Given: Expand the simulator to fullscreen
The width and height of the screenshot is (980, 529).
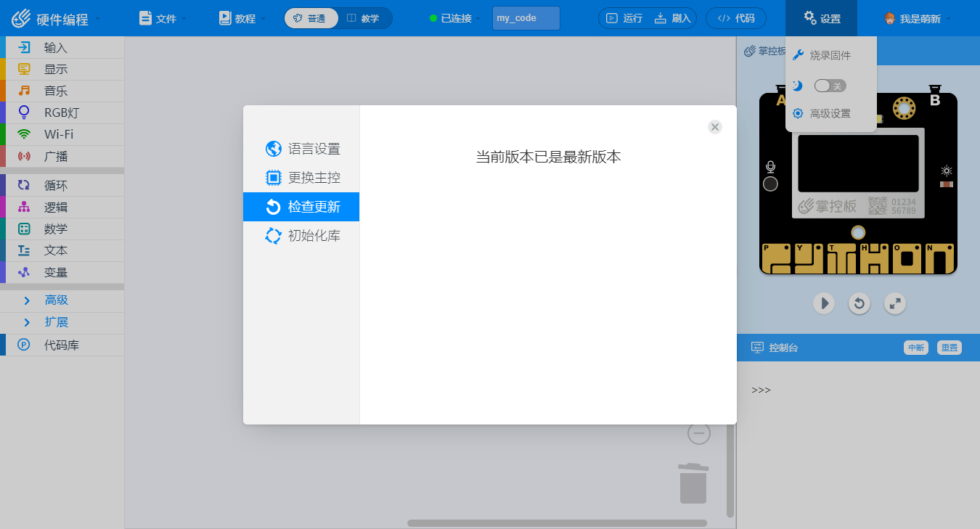Looking at the screenshot, I should [896, 303].
